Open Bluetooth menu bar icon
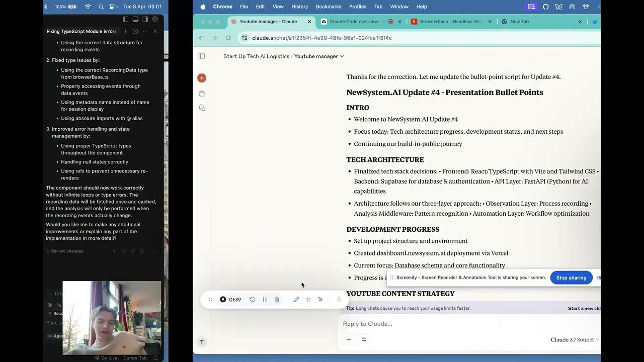Image resolution: width=644 pixels, height=362 pixels. point(46,7)
